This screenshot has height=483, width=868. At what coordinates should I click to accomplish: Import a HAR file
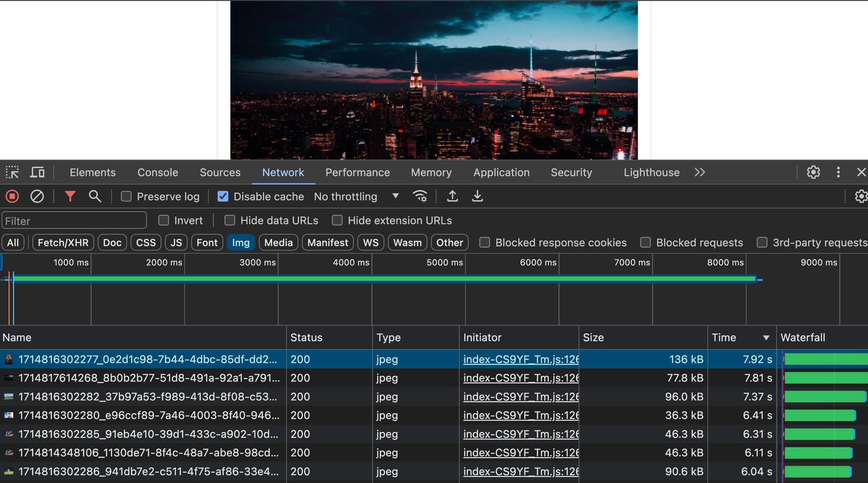coord(452,196)
